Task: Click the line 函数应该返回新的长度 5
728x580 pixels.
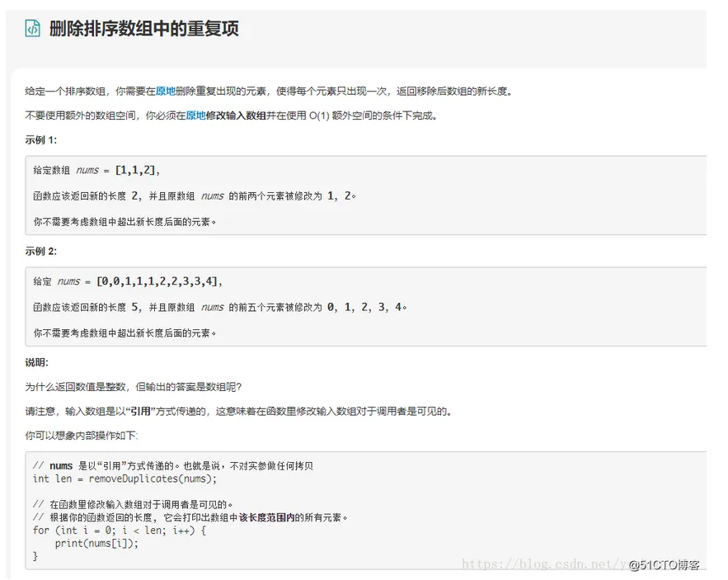Action: click(x=220, y=307)
